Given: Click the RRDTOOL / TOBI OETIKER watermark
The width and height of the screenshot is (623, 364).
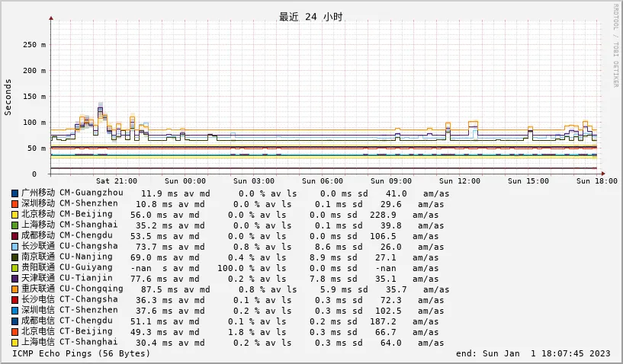Looking at the screenshot, I should [615, 46].
